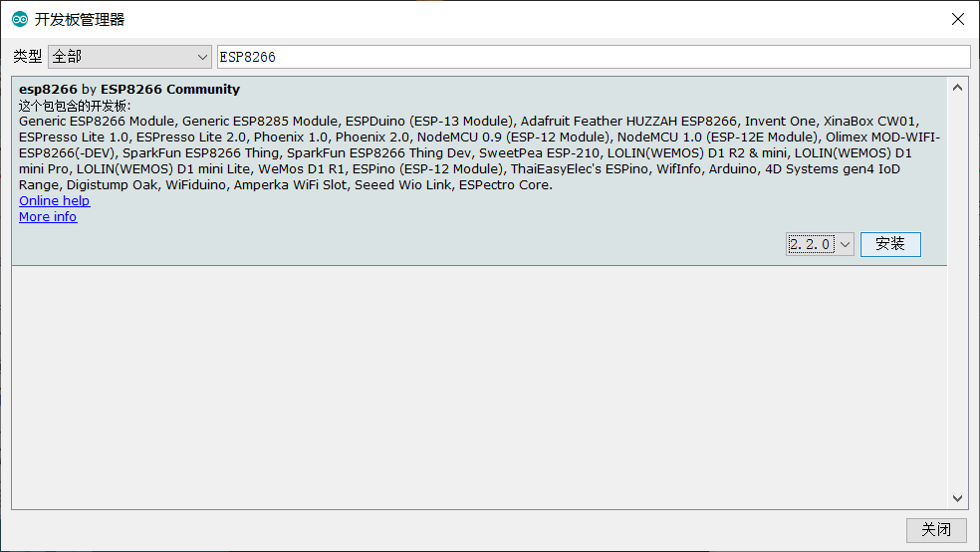Click the vertical scrollbar track
The image size is (980, 552).
pyautogui.click(x=957, y=293)
